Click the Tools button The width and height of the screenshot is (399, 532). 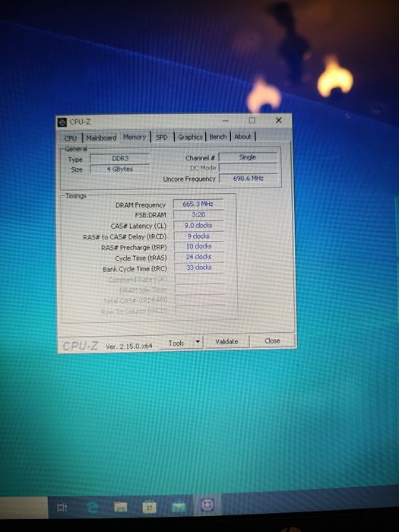point(176,343)
